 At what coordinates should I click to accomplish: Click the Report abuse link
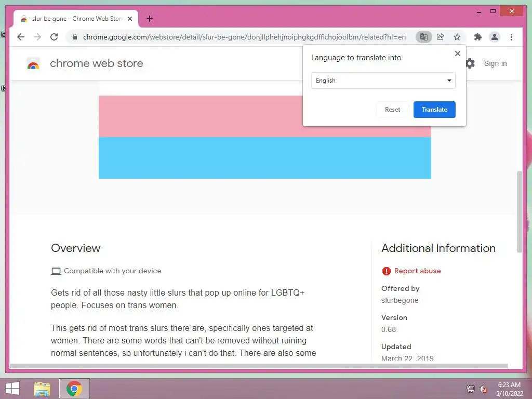417,271
